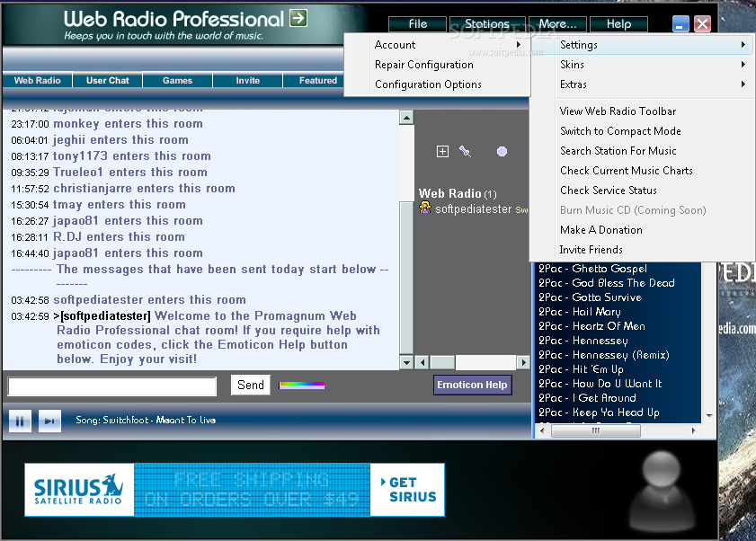This screenshot has width=756, height=541.
Task: Click the green arrow icon beside the title
Action: tap(298, 18)
